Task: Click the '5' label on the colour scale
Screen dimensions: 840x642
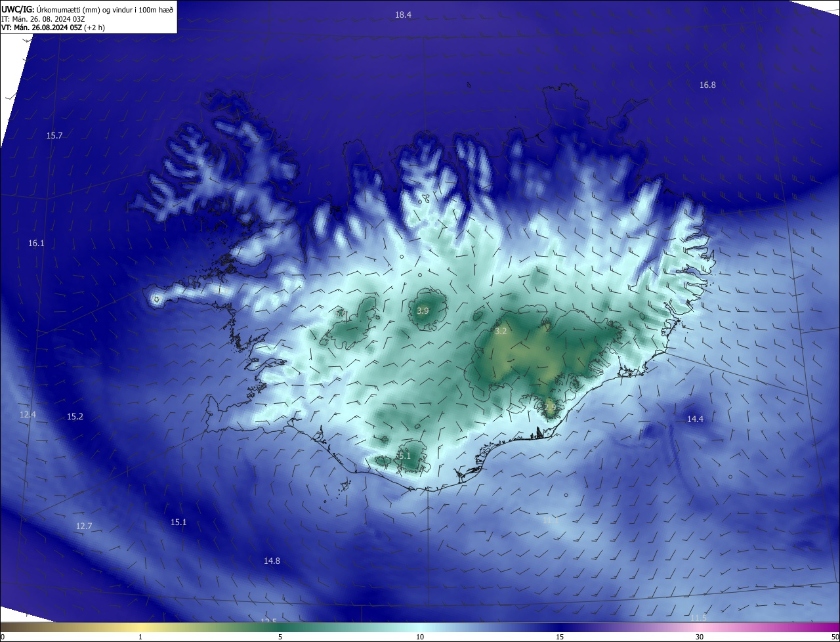Action: pos(280,637)
